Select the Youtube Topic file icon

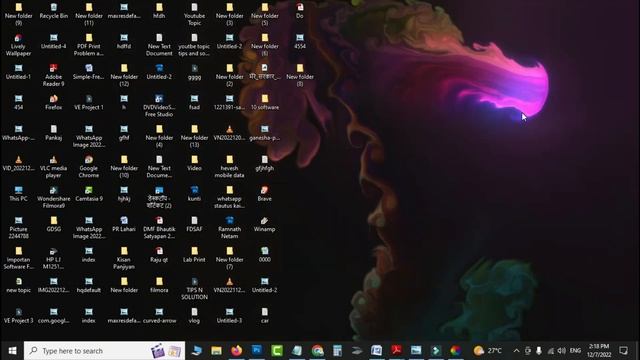(x=194, y=15)
